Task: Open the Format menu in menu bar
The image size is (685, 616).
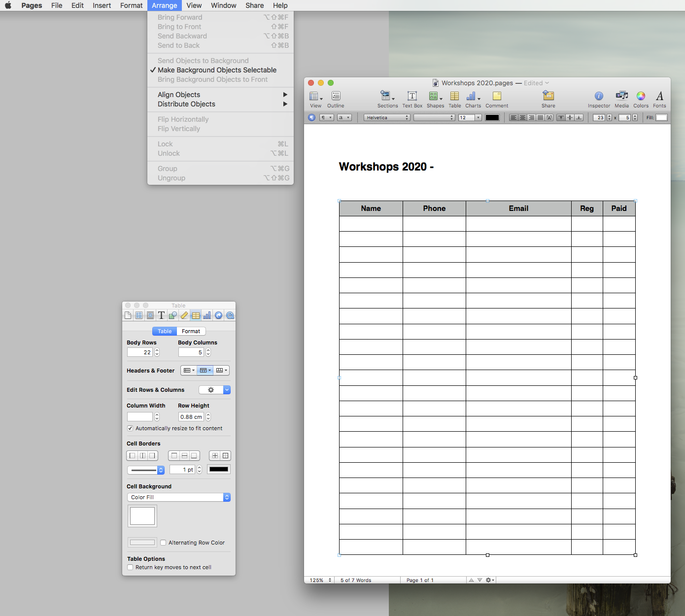Action: coord(132,5)
